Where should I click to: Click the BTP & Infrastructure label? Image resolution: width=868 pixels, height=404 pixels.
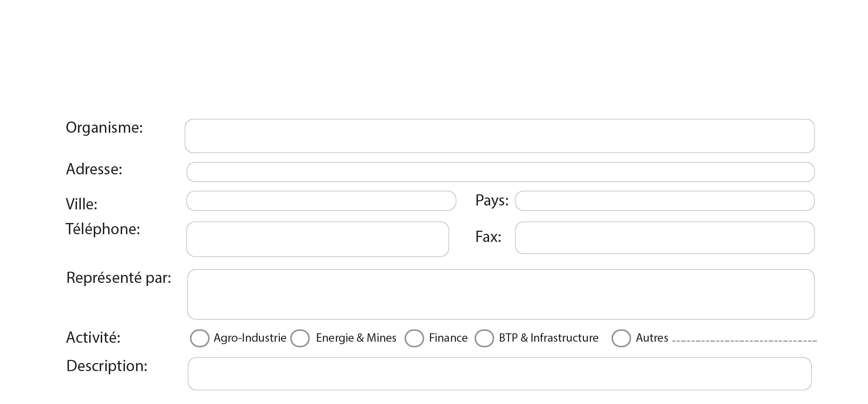coord(548,338)
